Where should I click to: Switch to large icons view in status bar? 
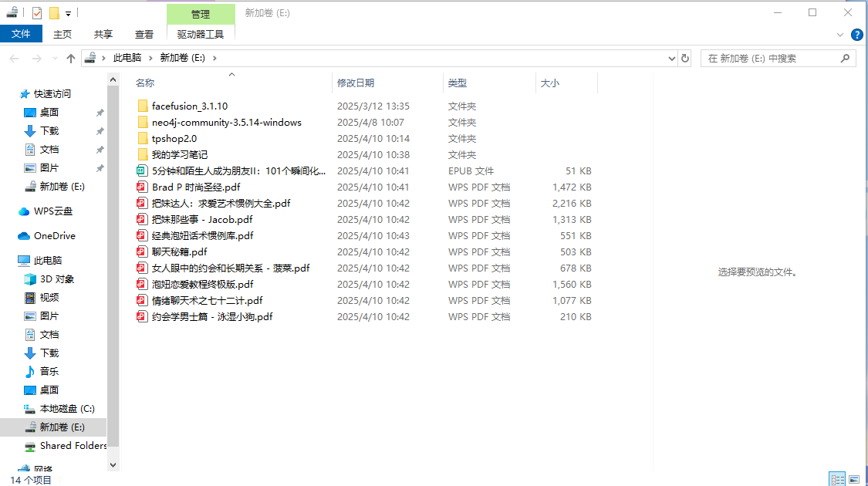pos(856,480)
